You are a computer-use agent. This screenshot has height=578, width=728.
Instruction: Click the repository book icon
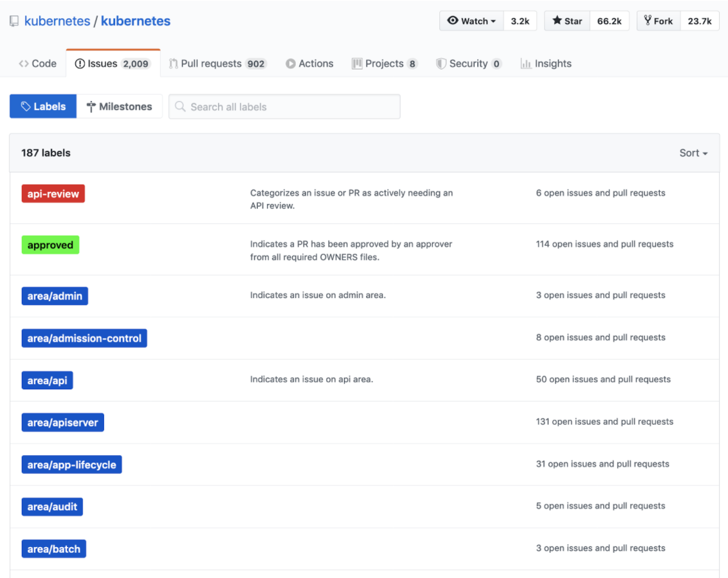(x=14, y=21)
